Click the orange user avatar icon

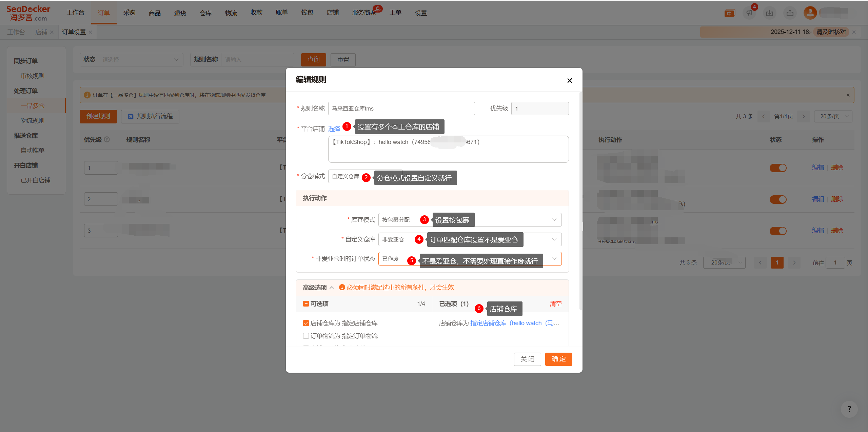(810, 13)
